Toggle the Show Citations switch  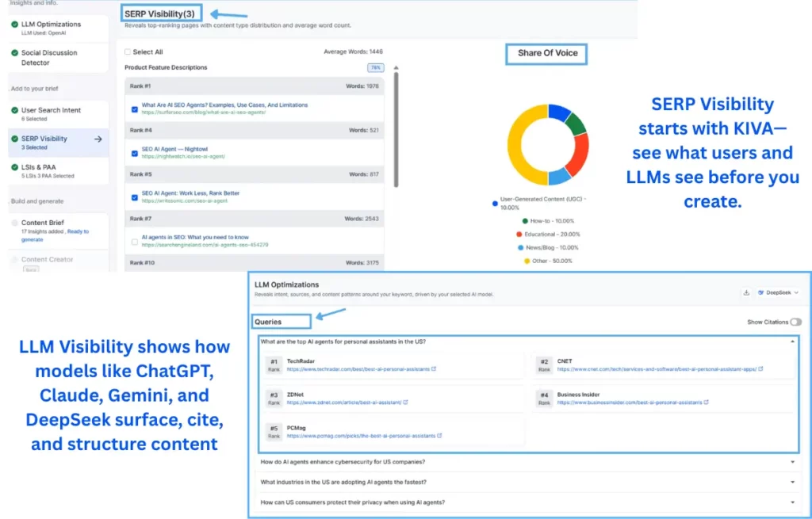coord(797,322)
